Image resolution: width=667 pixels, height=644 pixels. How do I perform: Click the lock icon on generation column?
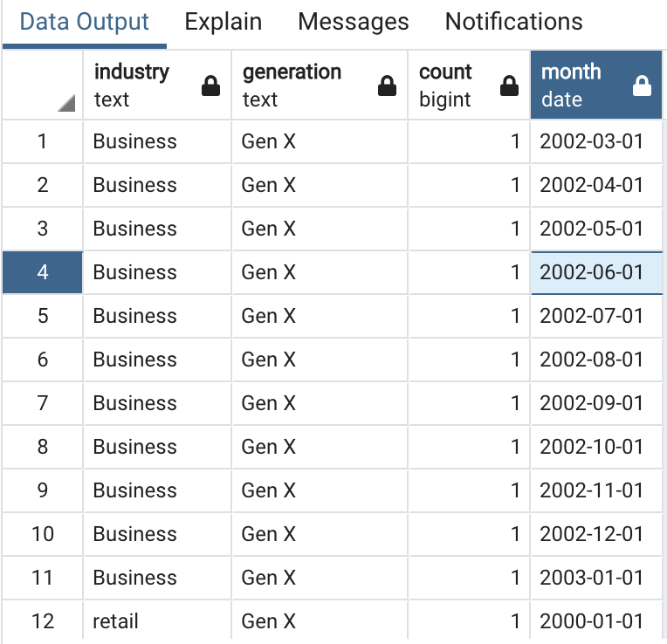pos(387,86)
